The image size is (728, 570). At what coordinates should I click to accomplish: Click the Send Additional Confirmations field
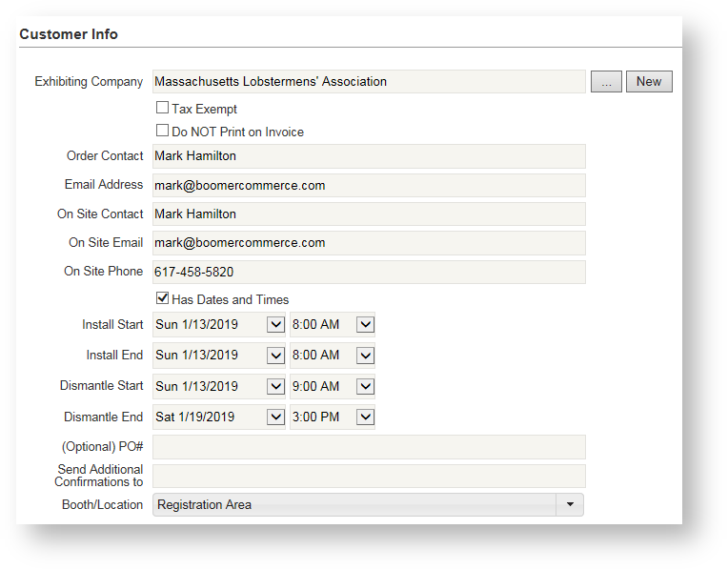(369, 477)
